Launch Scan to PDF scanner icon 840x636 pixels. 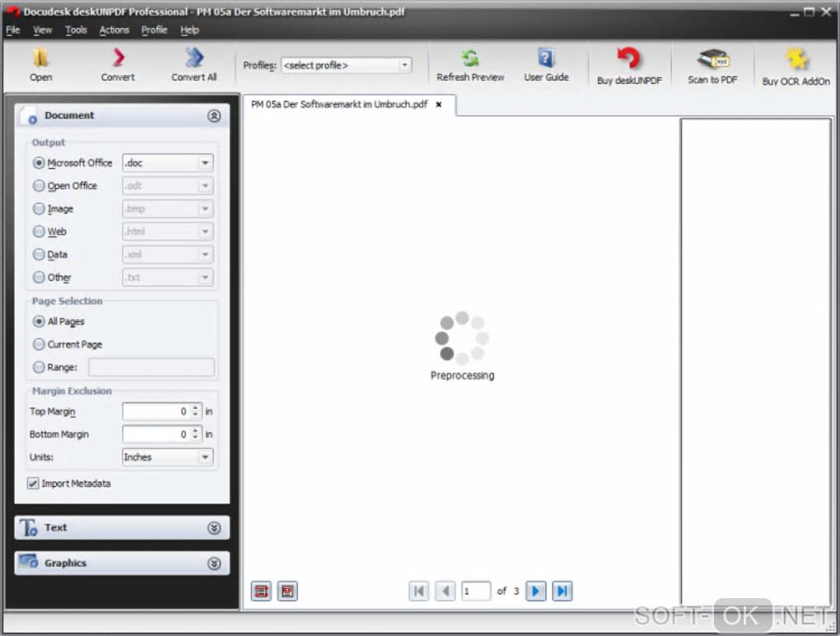712,58
